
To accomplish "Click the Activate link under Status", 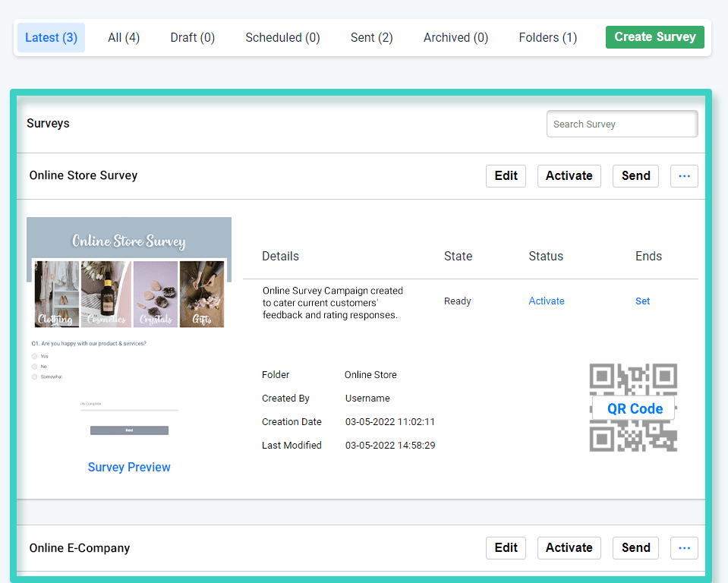I will click(546, 301).
